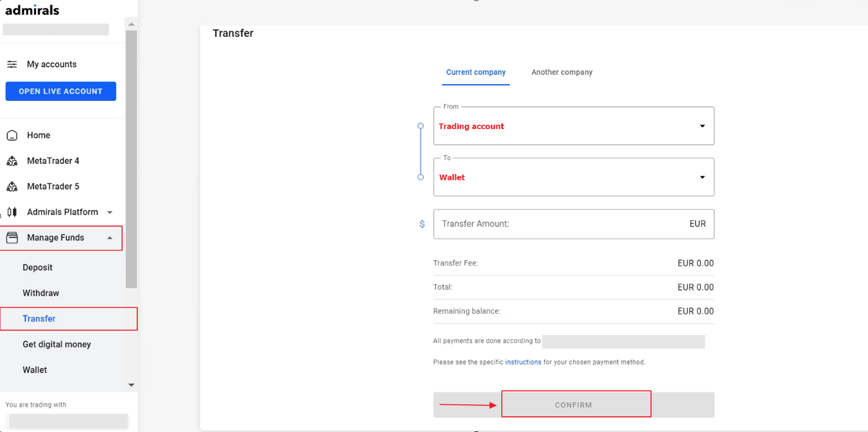This screenshot has width=868, height=432.
Task: Click the My accounts sliders icon
Action: pos(12,64)
